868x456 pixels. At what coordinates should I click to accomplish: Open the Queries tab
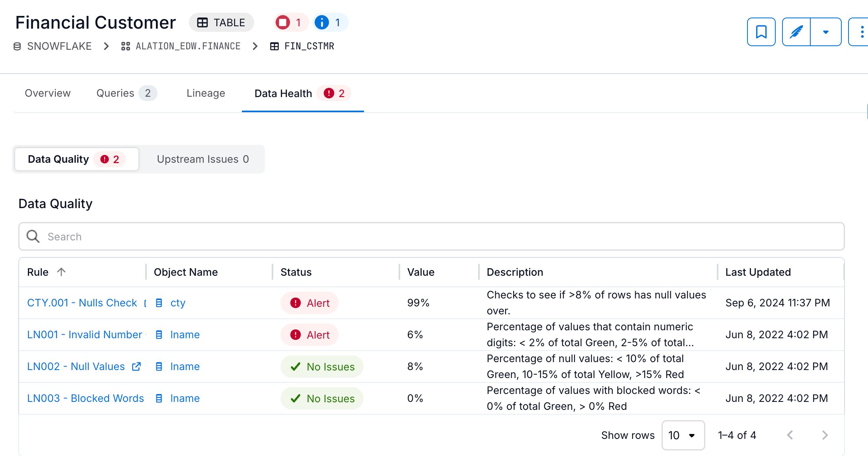(115, 93)
